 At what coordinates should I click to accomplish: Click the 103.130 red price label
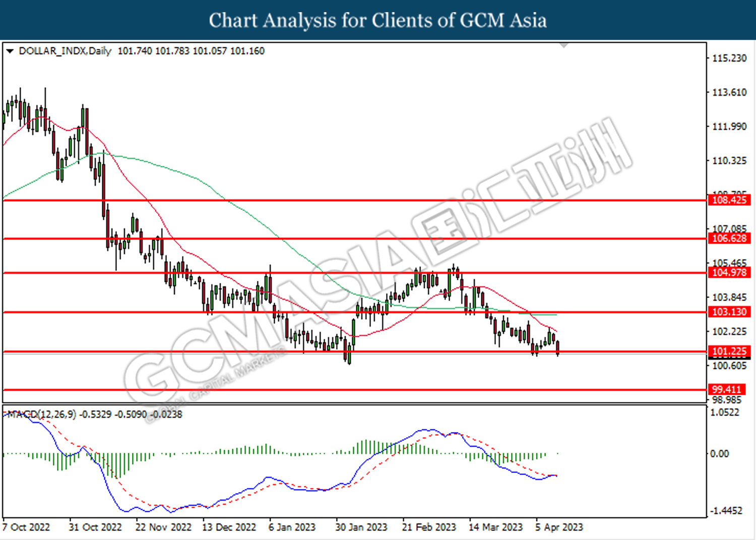click(x=729, y=312)
